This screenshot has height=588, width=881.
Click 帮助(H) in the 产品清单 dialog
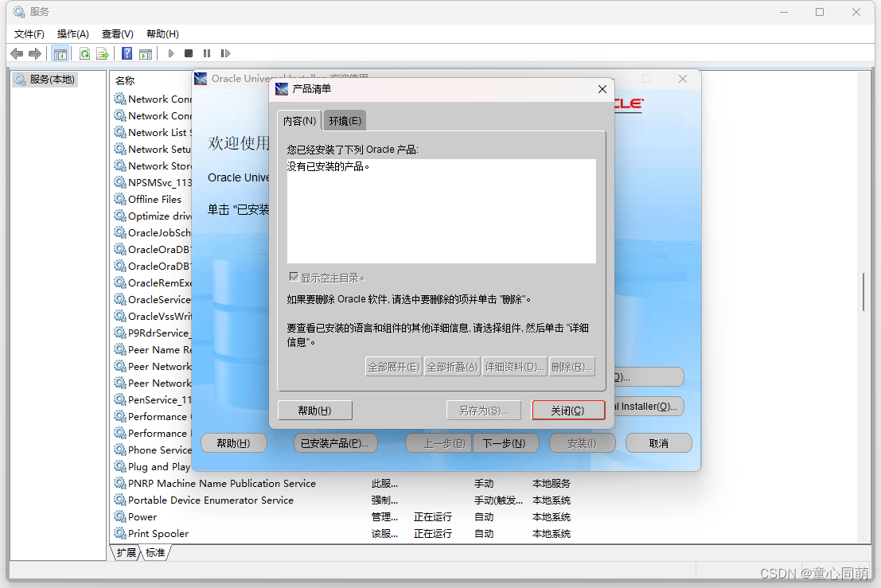[x=314, y=411]
